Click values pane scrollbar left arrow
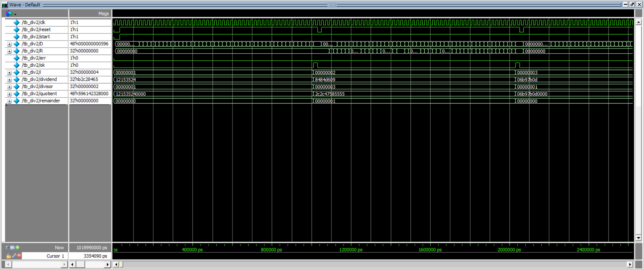Viewport: 644px width, 270px height. coord(72,265)
